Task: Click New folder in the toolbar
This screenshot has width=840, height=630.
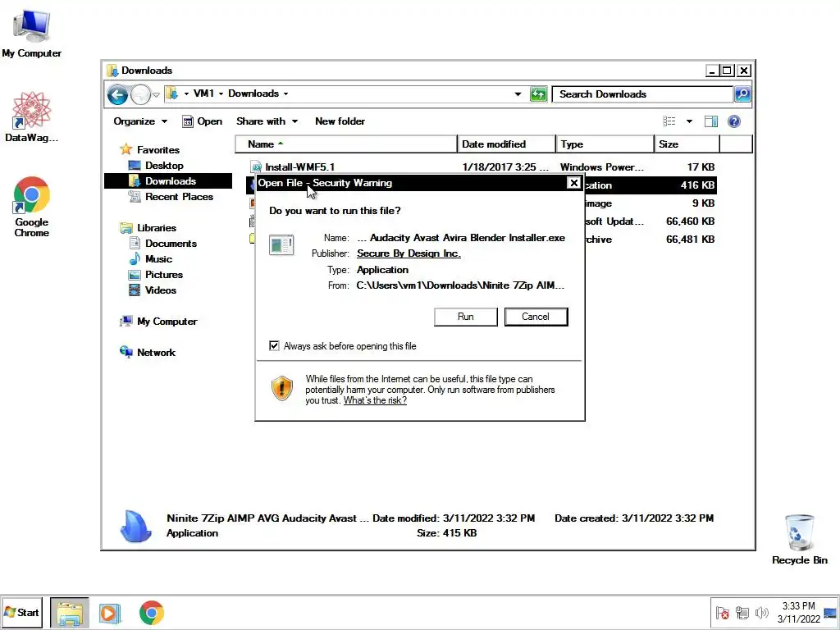Action: pyautogui.click(x=340, y=121)
